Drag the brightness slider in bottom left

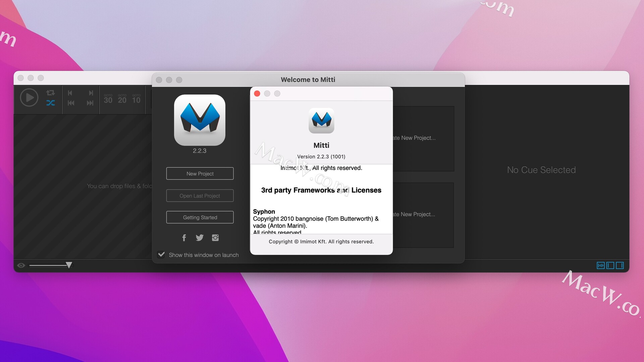pos(68,265)
